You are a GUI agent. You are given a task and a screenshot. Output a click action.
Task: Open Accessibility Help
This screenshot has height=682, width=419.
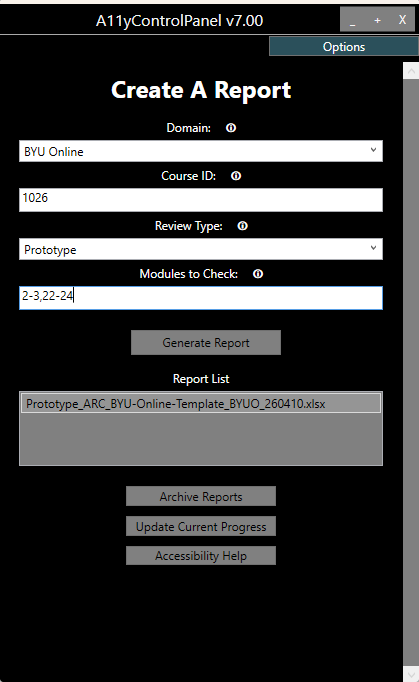(x=201, y=555)
